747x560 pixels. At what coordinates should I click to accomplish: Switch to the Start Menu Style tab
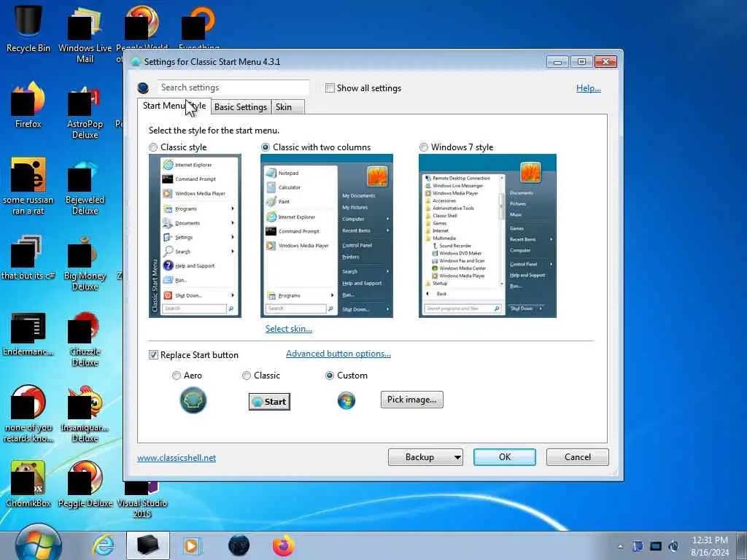coord(174,106)
